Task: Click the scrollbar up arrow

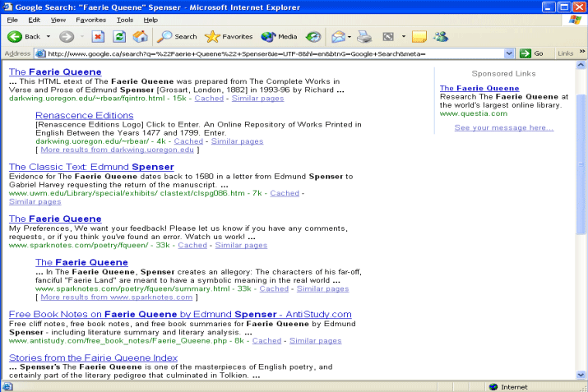Action: click(581, 65)
